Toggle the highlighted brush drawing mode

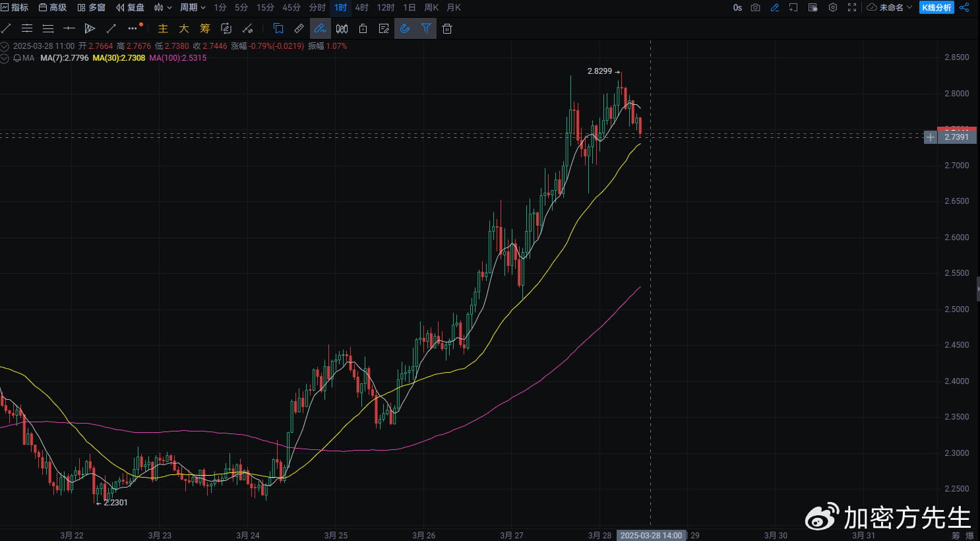[x=320, y=28]
